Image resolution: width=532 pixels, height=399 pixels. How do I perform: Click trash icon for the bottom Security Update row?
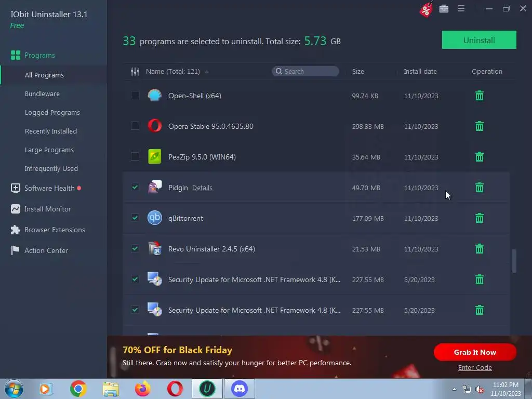(480, 310)
